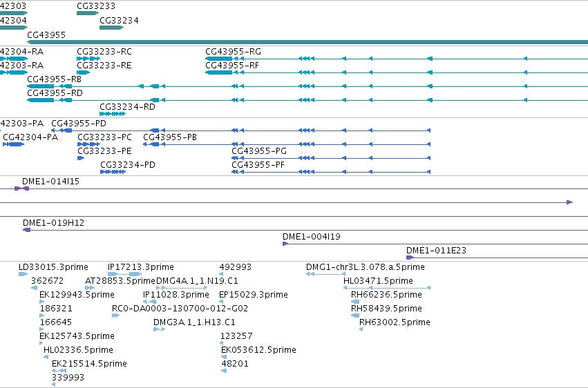Click the CG43955 gene label
Viewport: 588px width, 388px height.
point(46,35)
